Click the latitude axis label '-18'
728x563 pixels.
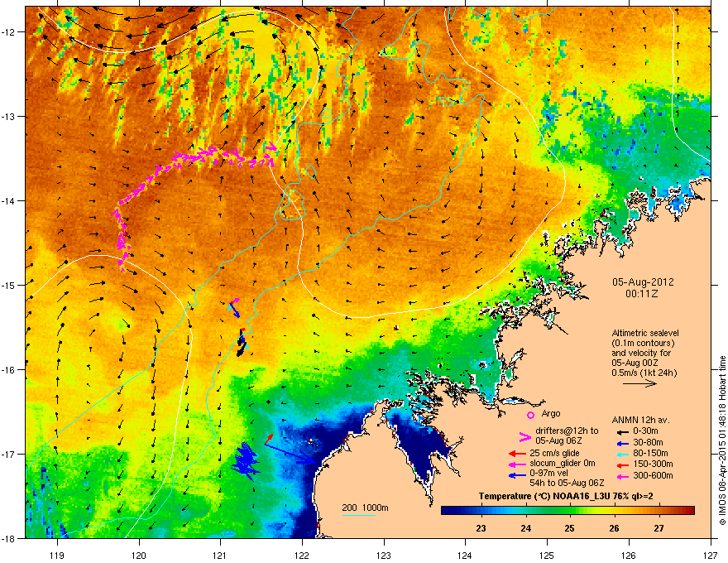click(x=8, y=538)
